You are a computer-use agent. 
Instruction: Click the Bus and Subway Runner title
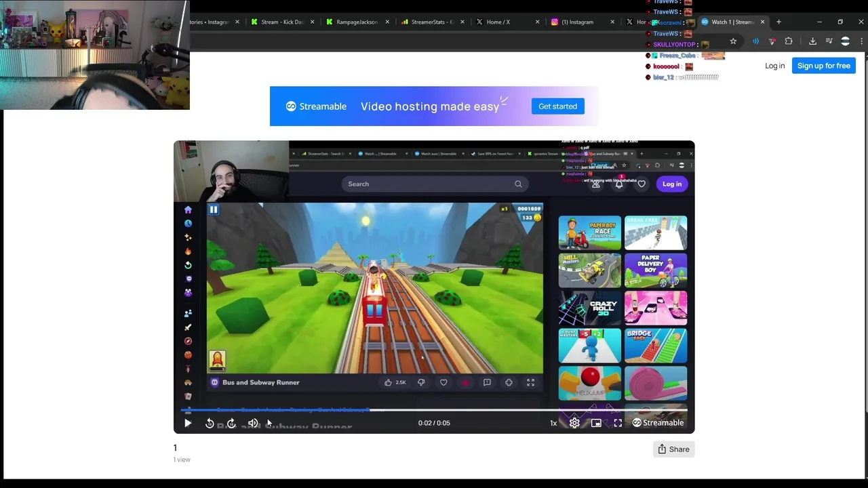click(x=261, y=382)
